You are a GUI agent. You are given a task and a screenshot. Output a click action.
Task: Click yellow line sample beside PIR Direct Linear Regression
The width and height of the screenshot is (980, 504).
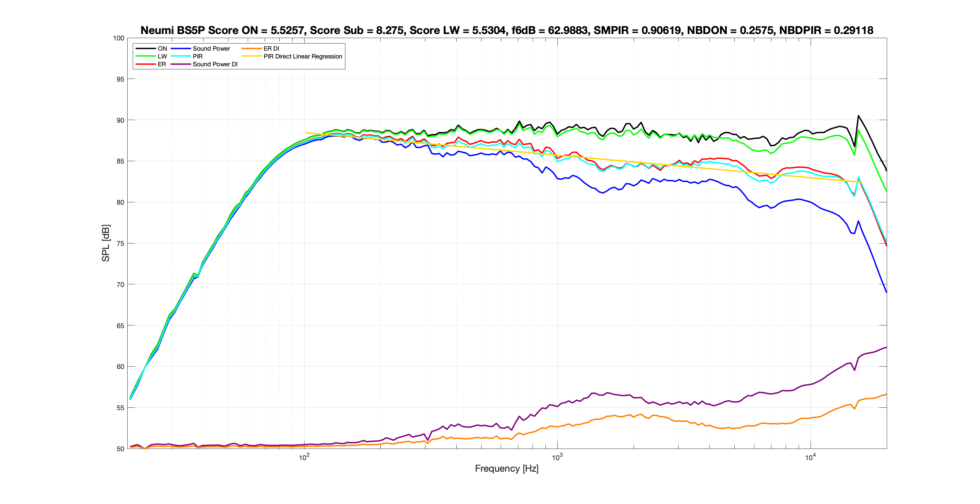pos(251,56)
